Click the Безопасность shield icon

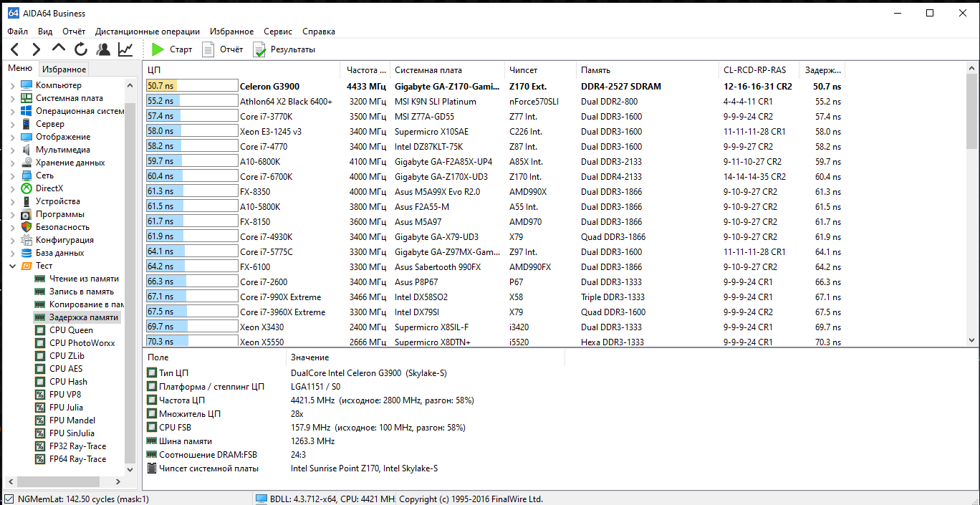click(x=26, y=227)
